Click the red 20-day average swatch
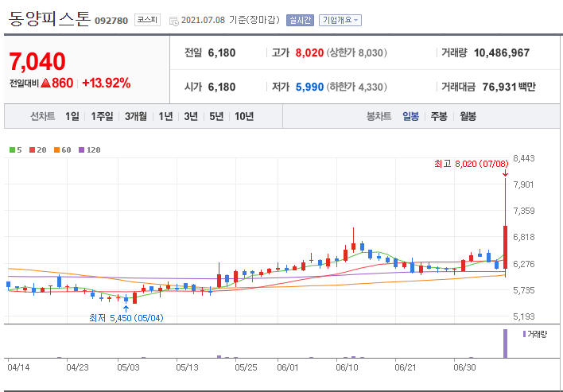 [33, 150]
